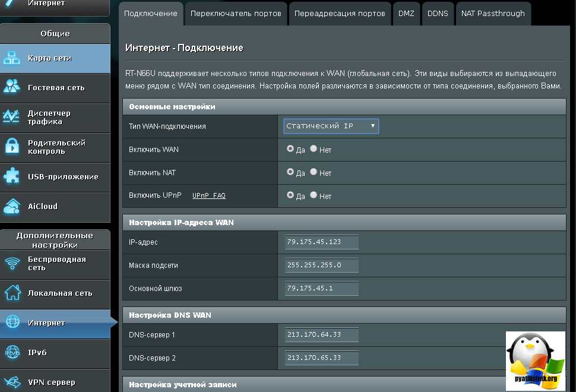Open Беспроводная сеть wireless icon

[x=12, y=264]
